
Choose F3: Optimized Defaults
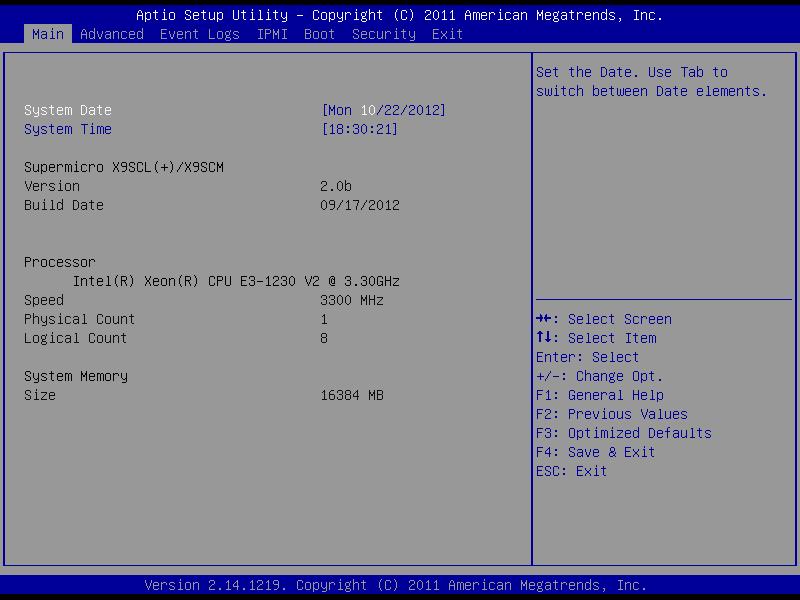(623, 433)
